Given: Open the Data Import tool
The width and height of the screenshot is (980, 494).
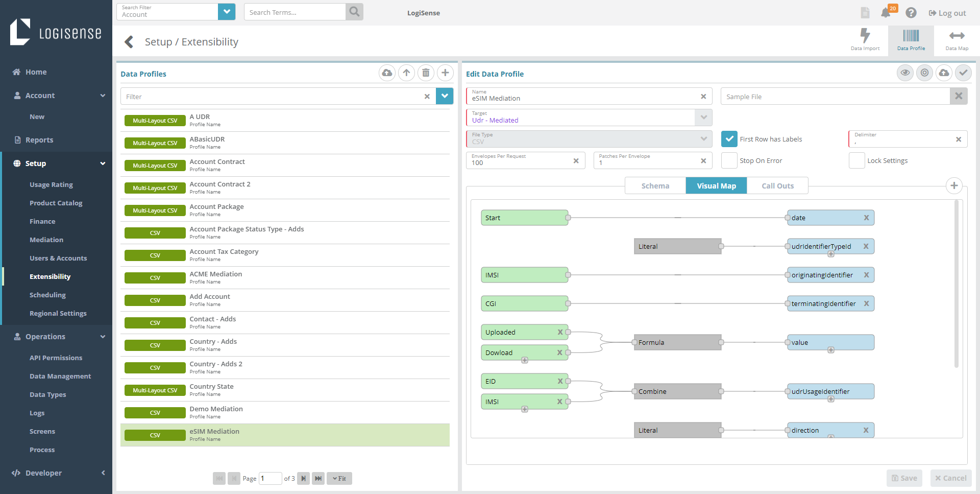Looking at the screenshot, I should pyautogui.click(x=865, y=40).
